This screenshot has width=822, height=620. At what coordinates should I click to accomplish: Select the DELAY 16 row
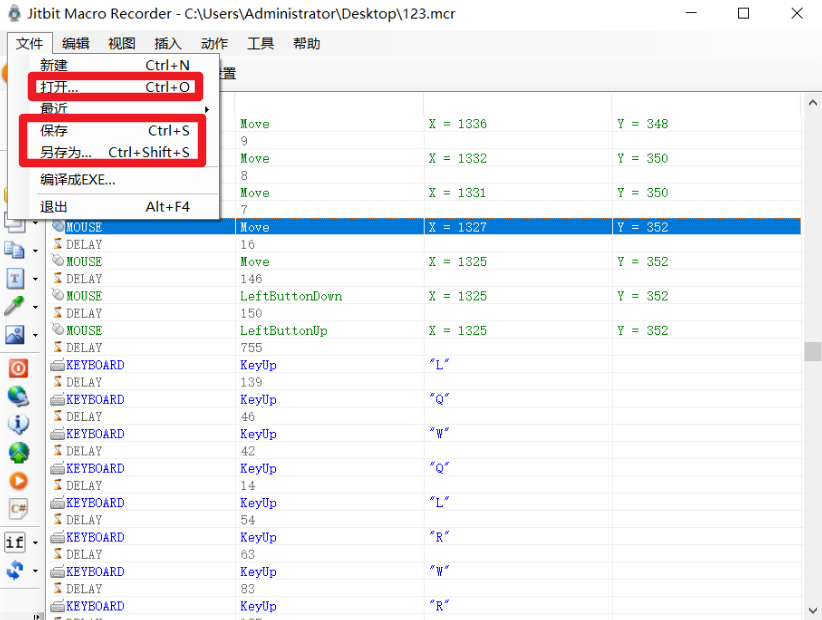424,244
